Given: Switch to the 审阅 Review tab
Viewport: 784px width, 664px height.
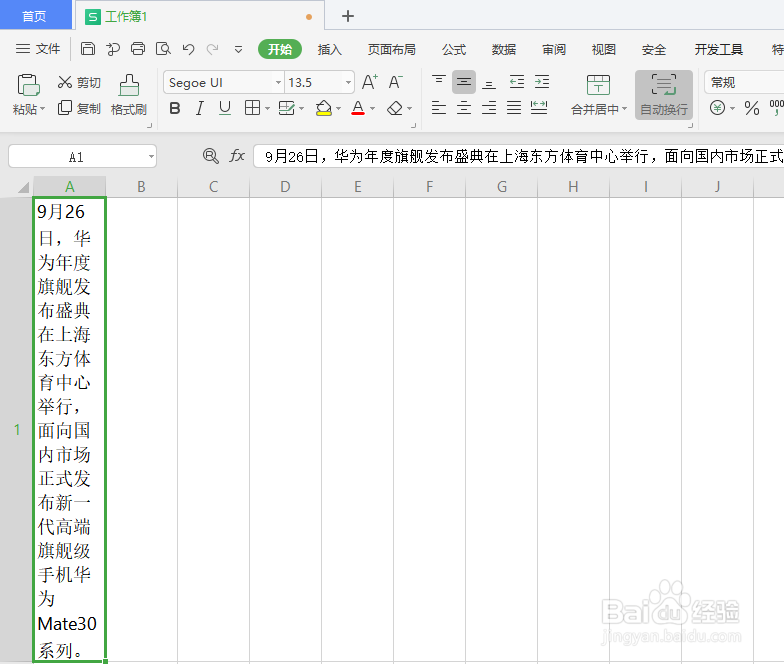Looking at the screenshot, I should 554,50.
